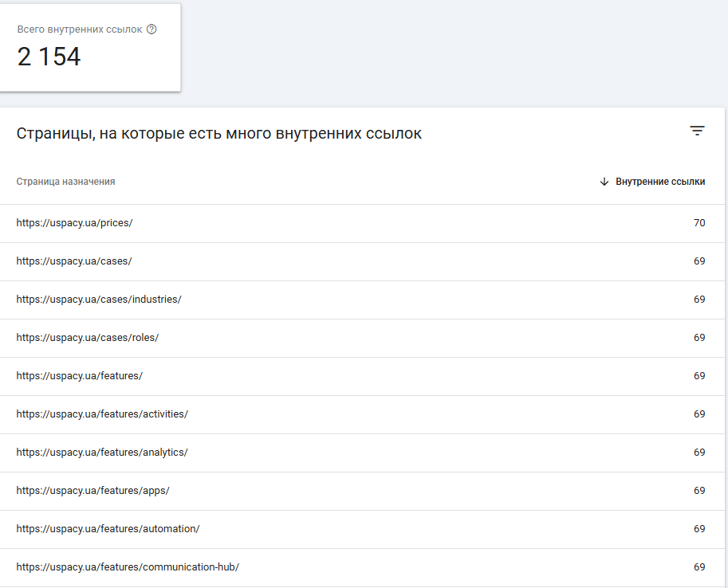
Task: Select the uspacy.ua/features/analytics/ row
Action: pos(362,453)
